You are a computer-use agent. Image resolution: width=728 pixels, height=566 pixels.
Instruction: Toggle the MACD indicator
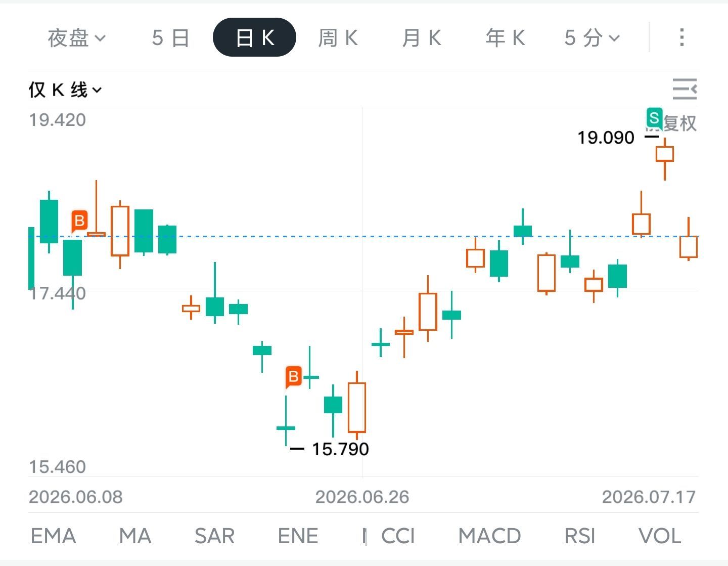click(489, 536)
